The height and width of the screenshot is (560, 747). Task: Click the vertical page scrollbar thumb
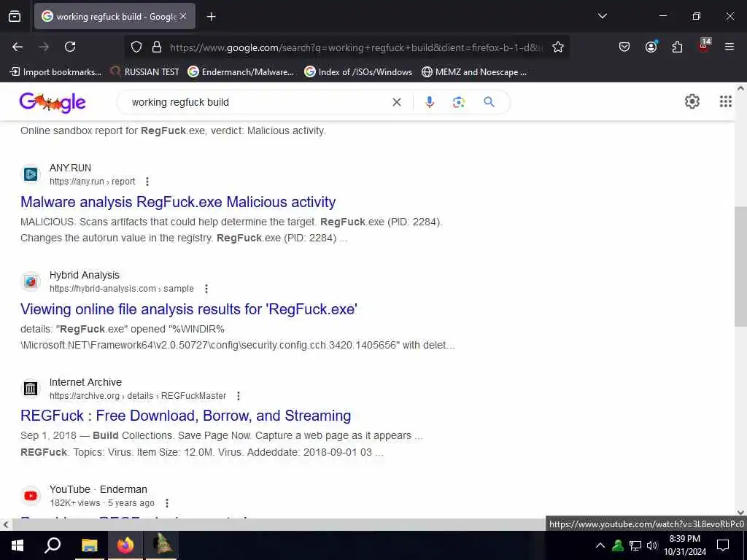pyautogui.click(x=740, y=267)
